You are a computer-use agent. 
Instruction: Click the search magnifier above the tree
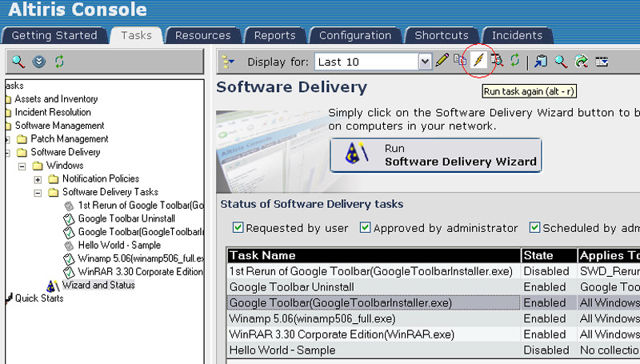pyautogui.click(x=18, y=62)
